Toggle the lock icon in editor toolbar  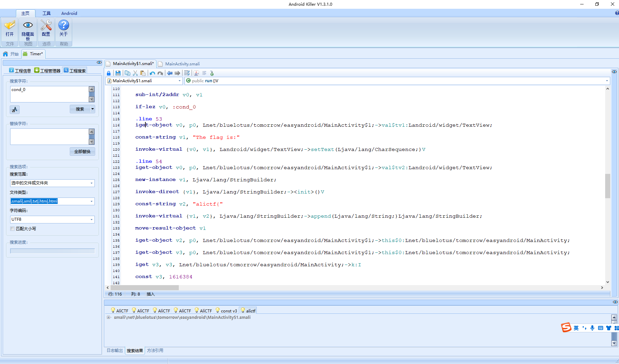109,73
